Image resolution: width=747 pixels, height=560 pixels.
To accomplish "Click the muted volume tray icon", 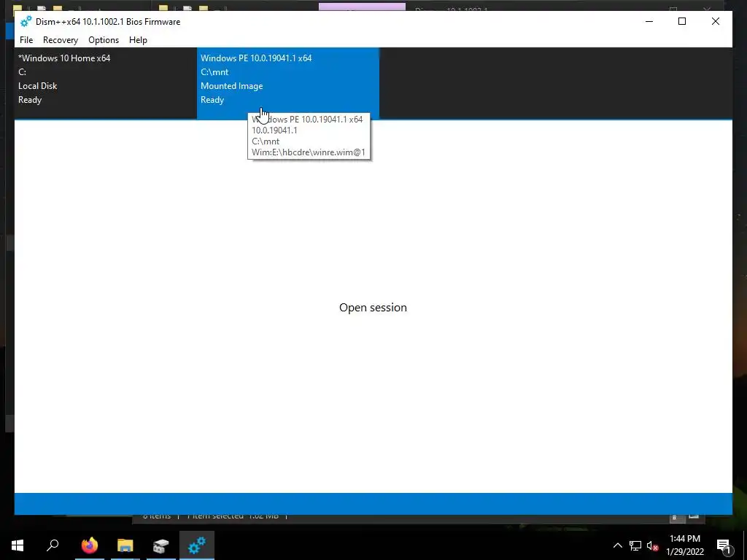I will point(652,545).
